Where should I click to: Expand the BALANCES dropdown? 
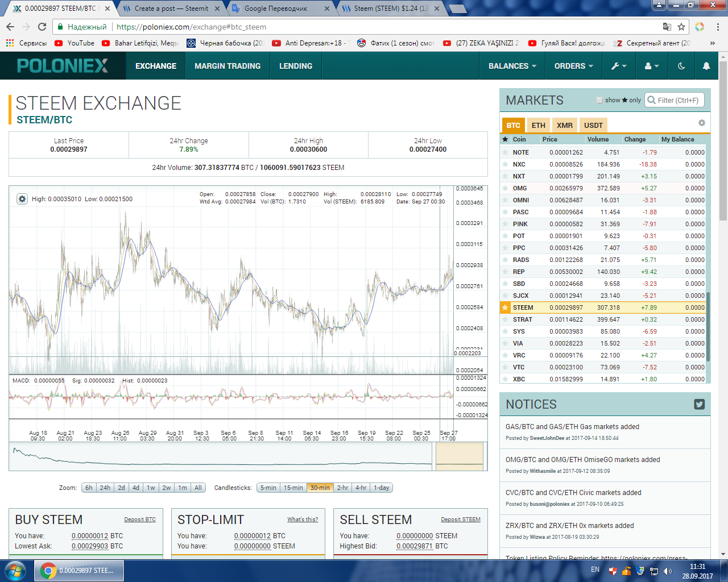click(x=512, y=66)
